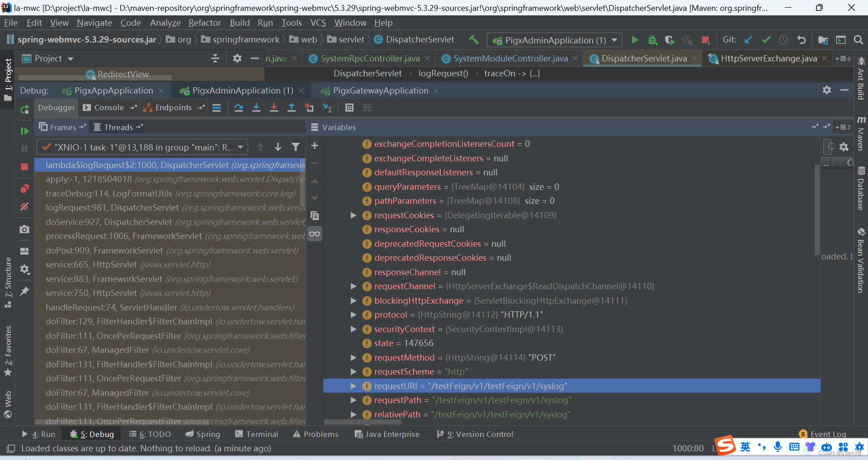Expand the protocol variable node
The image size is (868, 460).
[353, 314]
